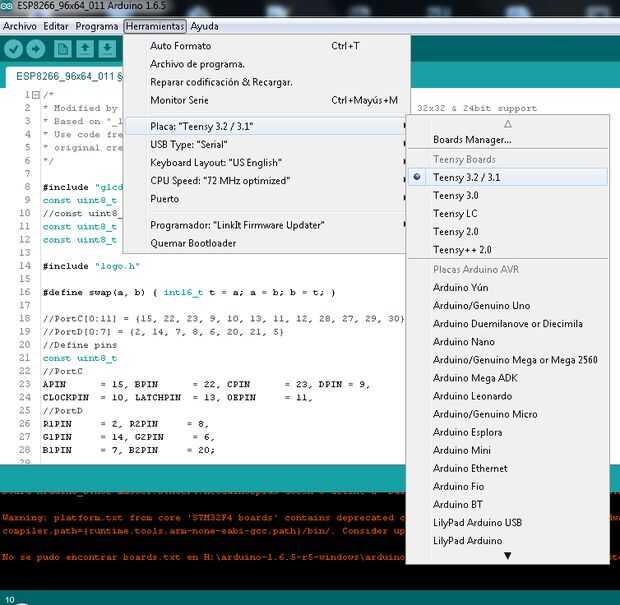Image resolution: width=620 pixels, height=605 pixels.
Task: Expand the Puerto submenu
Action: 265,199
